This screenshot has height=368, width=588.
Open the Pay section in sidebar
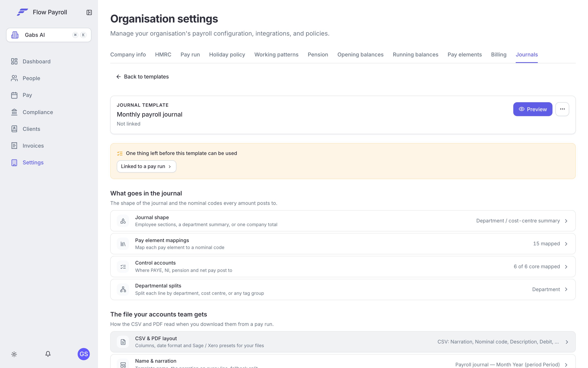click(x=21, y=95)
